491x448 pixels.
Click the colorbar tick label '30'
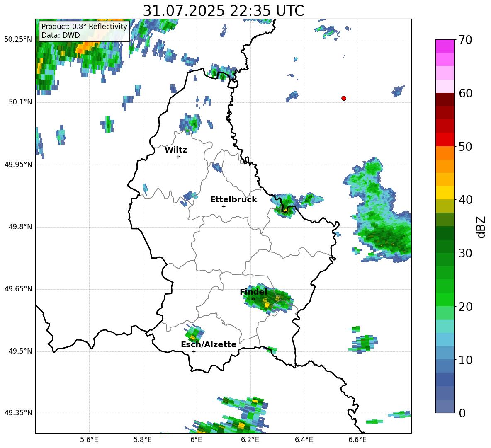pyautogui.click(x=465, y=253)
